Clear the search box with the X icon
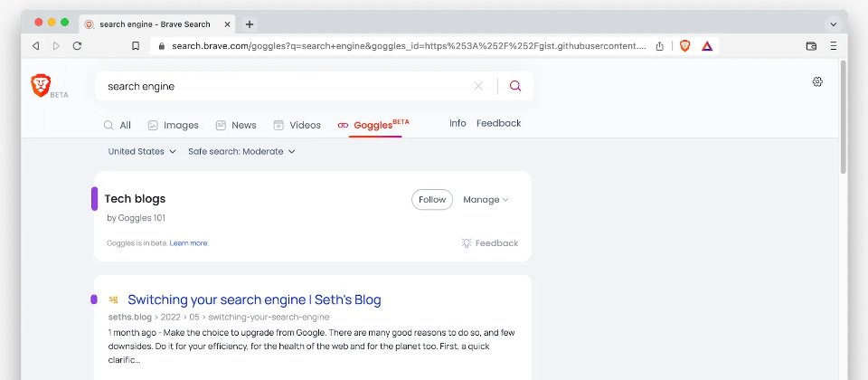The image size is (868, 380). [x=478, y=86]
